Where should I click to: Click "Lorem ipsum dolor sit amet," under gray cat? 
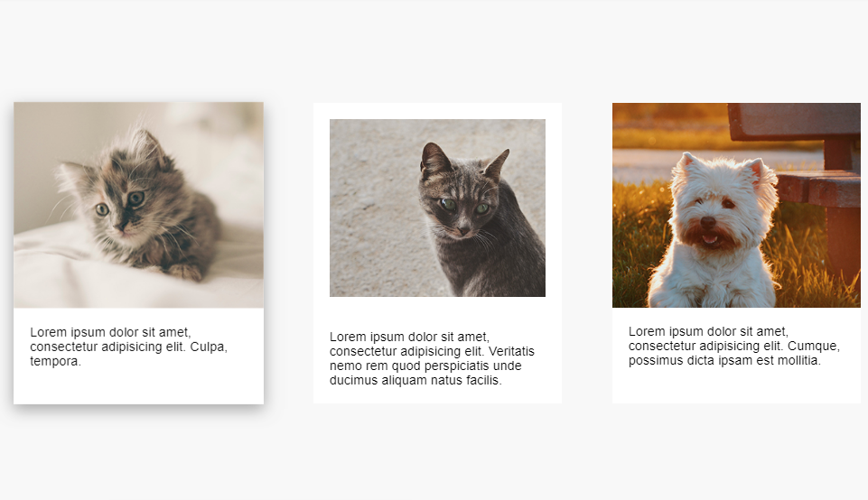point(410,337)
